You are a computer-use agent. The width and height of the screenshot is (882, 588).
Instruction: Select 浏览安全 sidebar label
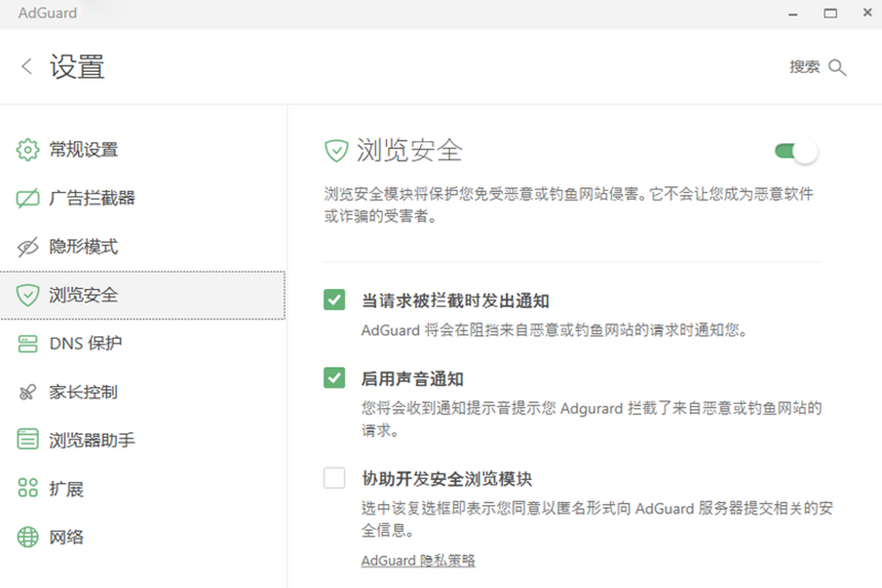click(83, 295)
